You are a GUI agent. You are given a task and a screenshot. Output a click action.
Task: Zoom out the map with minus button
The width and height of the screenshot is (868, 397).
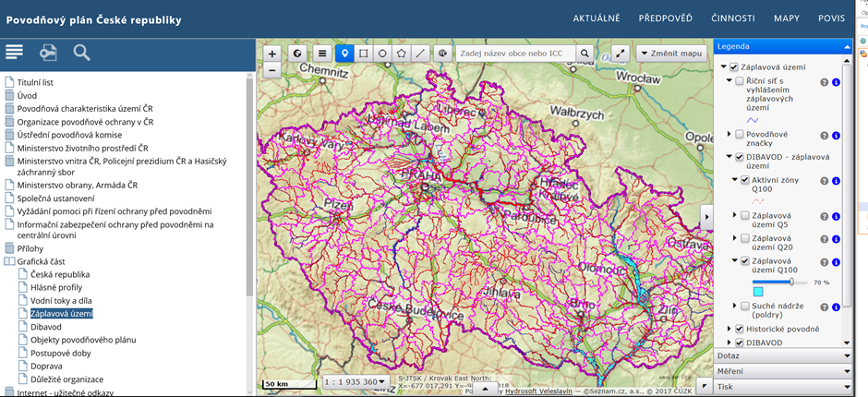(271, 69)
